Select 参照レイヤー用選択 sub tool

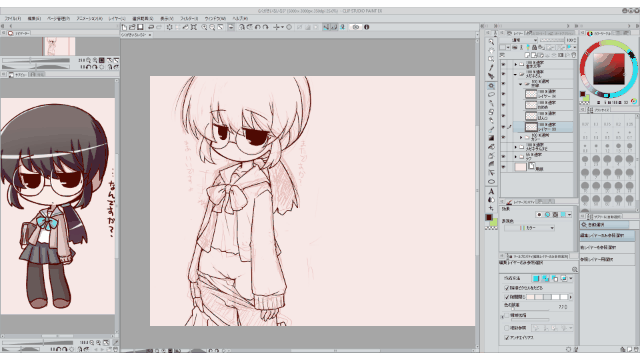click(x=606, y=259)
